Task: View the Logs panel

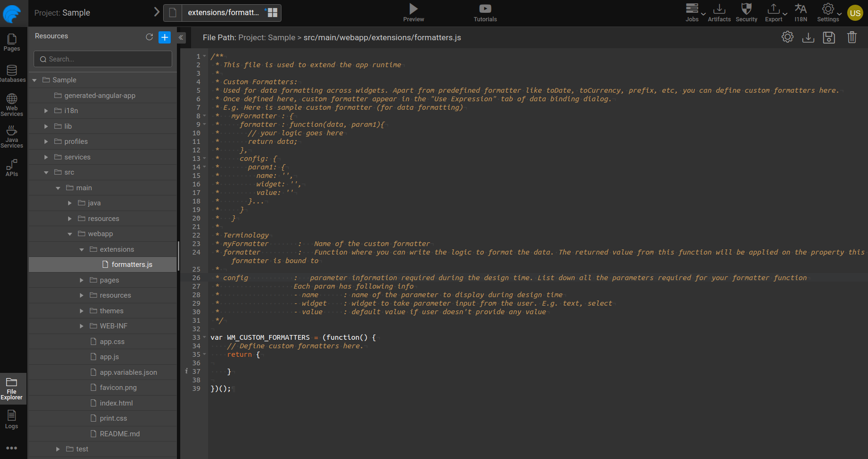Action: 11,419
